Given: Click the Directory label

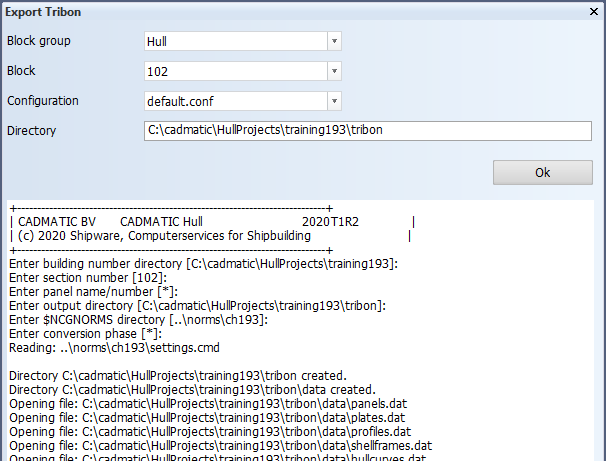Looking at the screenshot, I should click(x=31, y=131).
